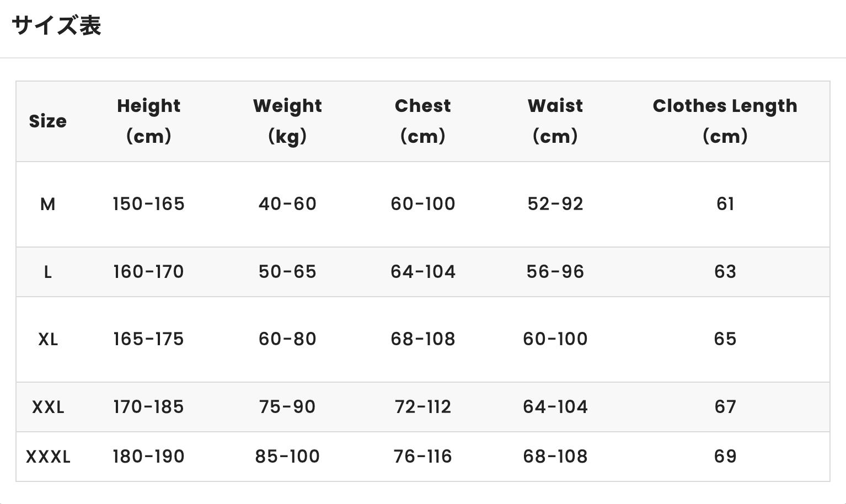This screenshot has height=504, width=846.
Task: Click clothes length value 69
Action: [725, 456]
